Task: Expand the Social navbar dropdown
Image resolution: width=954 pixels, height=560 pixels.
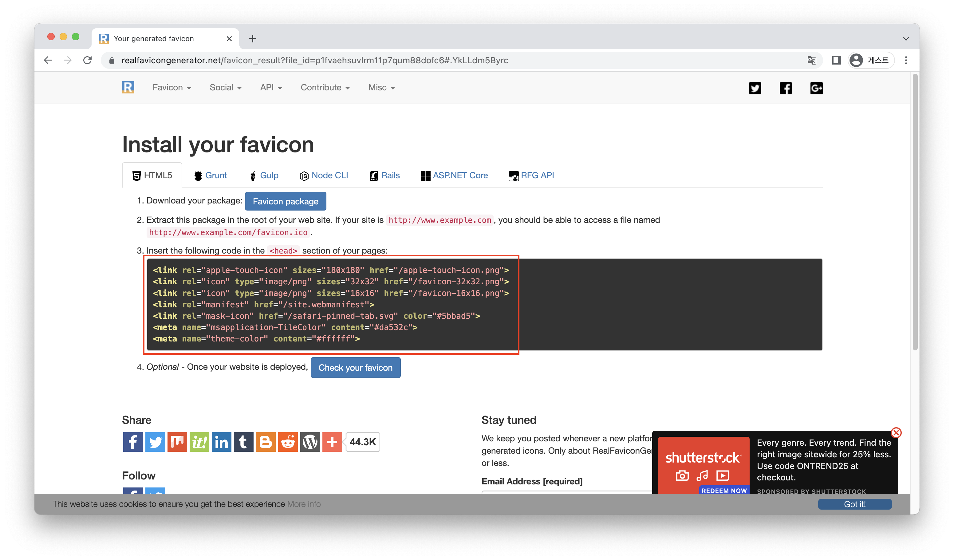Action: click(x=225, y=88)
